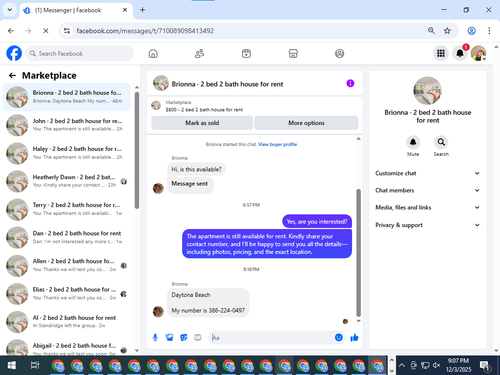Click the conversation list scrollbar
This screenshot has height=375, width=500.
click(x=137, y=150)
